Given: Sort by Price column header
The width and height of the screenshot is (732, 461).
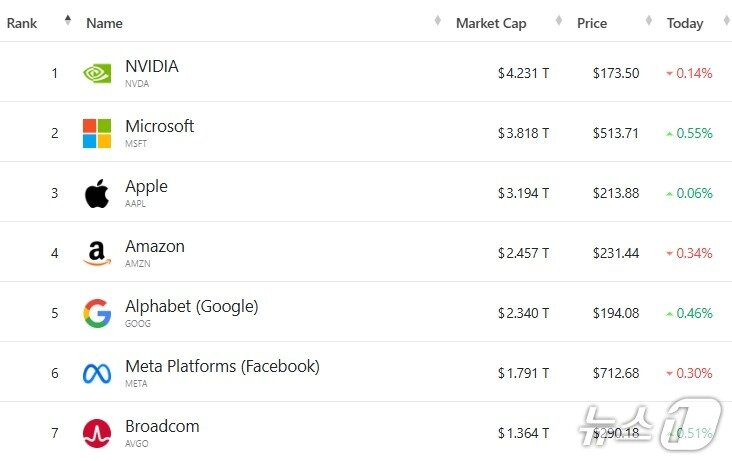Looking at the screenshot, I should (x=592, y=23).
